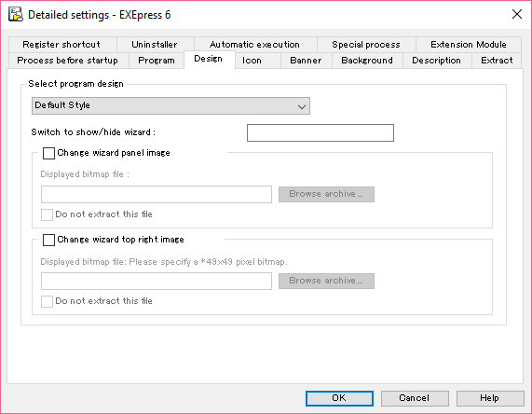Go to the Description tab
The image size is (532, 414).
(x=437, y=61)
